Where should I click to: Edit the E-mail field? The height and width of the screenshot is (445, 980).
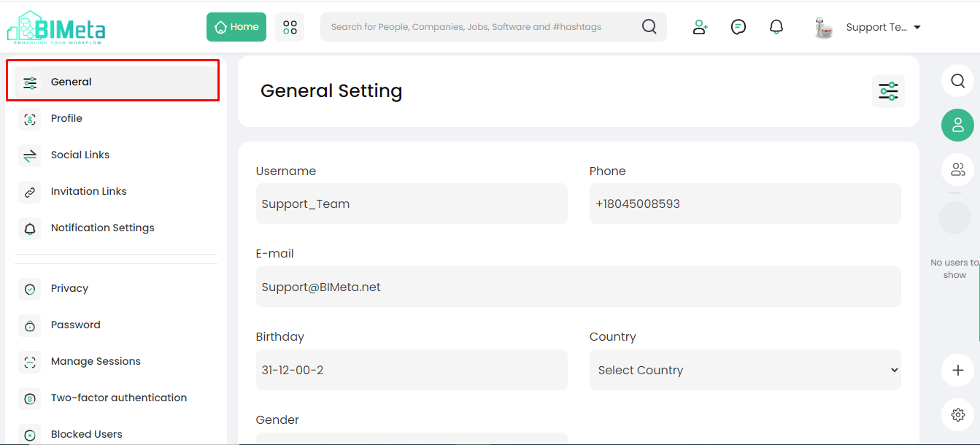click(x=579, y=287)
